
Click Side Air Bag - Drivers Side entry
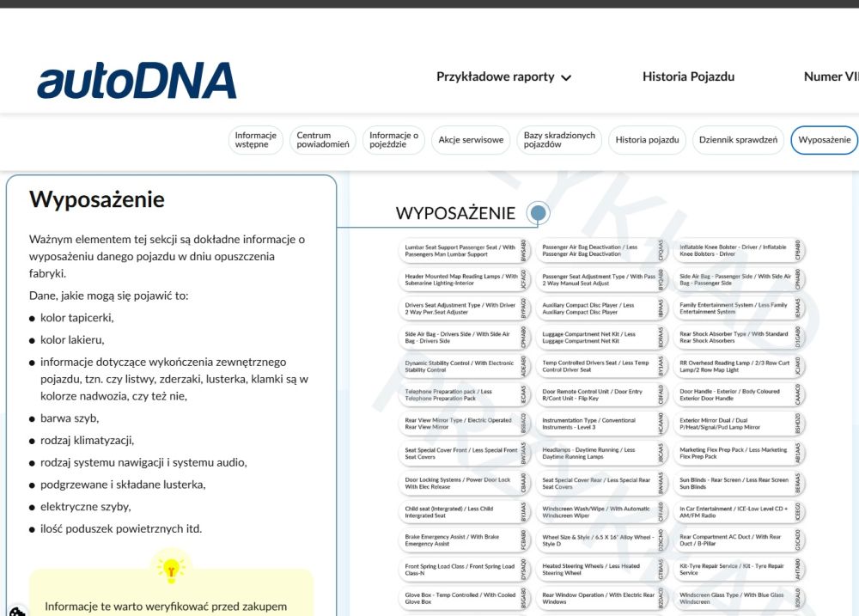pos(463,337)
